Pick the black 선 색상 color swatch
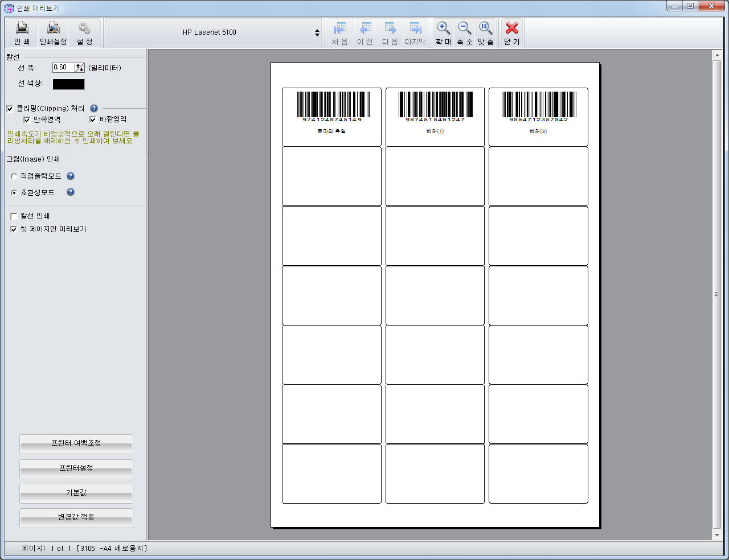Screen dimensions: 729x560 click(x=69, y=84)
